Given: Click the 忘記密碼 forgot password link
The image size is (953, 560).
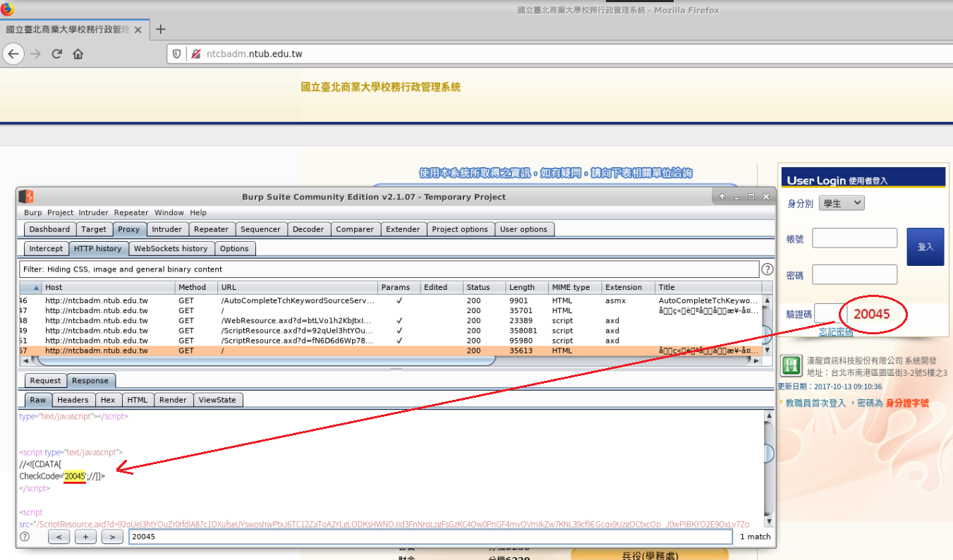Looking at the screenshot, I should click(836, 332).
